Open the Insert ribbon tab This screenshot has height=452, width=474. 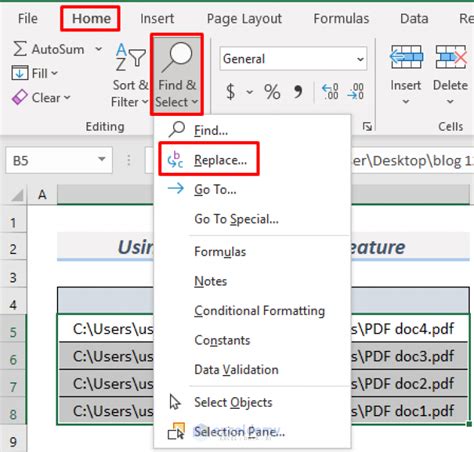click(157, 19)
